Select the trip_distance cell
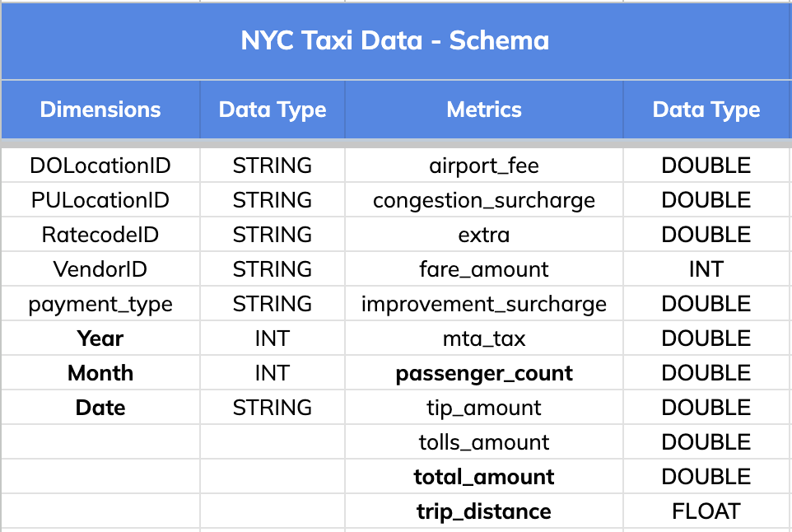The height and width of the screenshot is (532, 792). 484,511
